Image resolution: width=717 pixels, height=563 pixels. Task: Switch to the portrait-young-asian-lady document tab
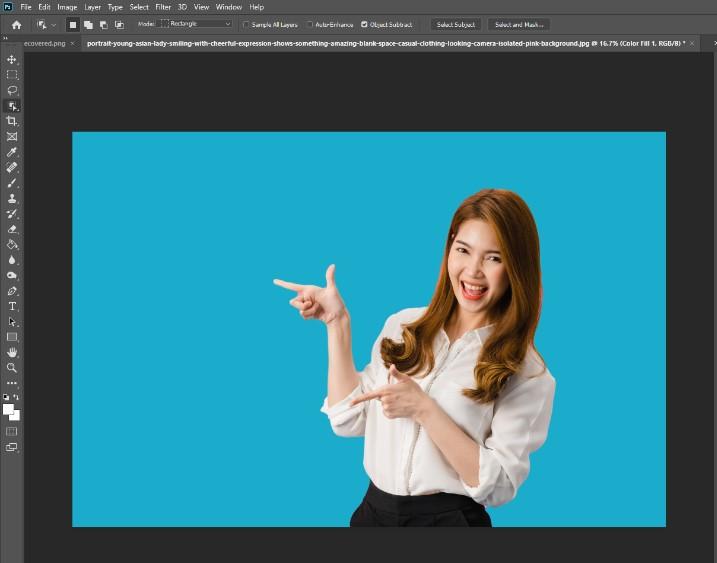click(385, 43)
